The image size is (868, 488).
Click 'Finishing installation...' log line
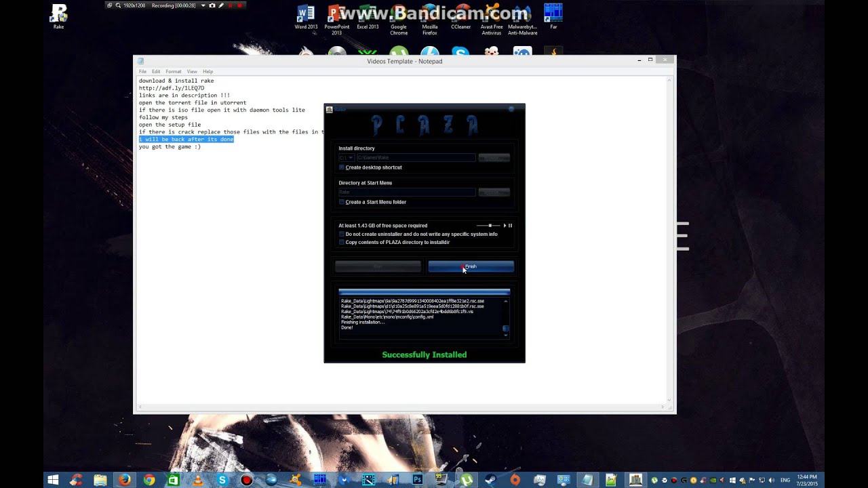(363, 322)
